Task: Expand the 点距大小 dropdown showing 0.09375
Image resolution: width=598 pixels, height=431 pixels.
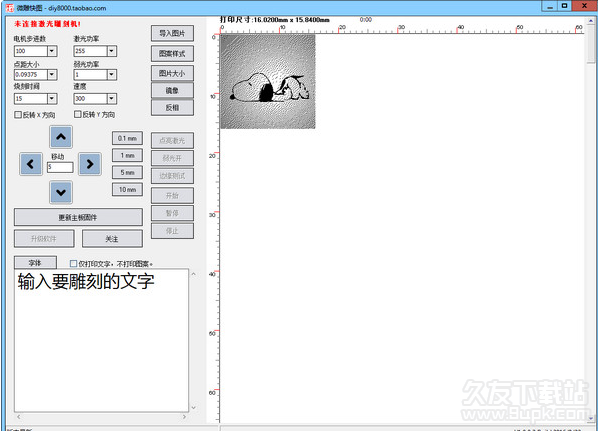Action: [52, 74]
